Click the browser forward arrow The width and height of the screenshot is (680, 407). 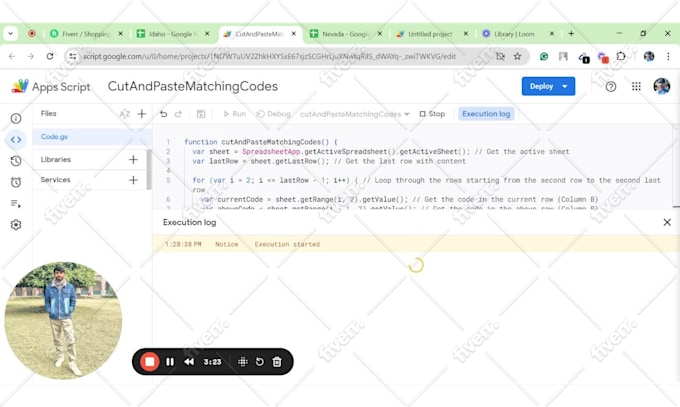coord(30,56)
